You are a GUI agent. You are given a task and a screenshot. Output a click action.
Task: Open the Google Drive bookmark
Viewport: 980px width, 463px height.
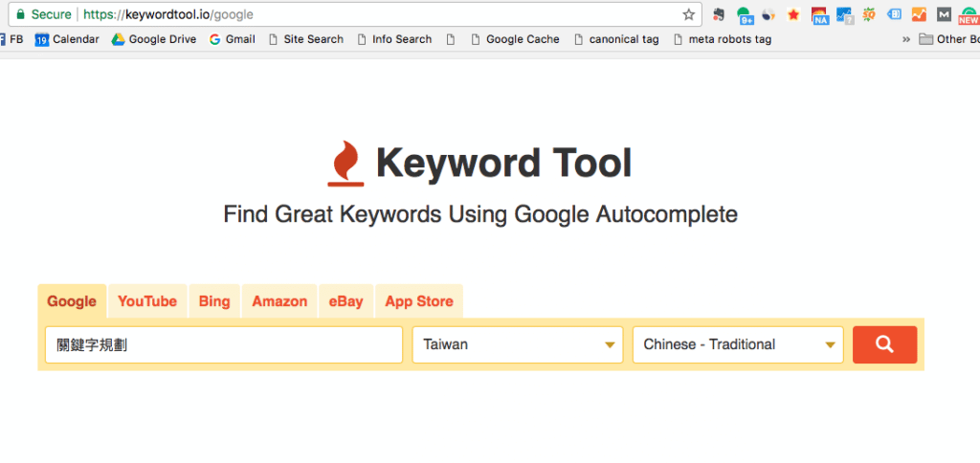coord(153,39)
